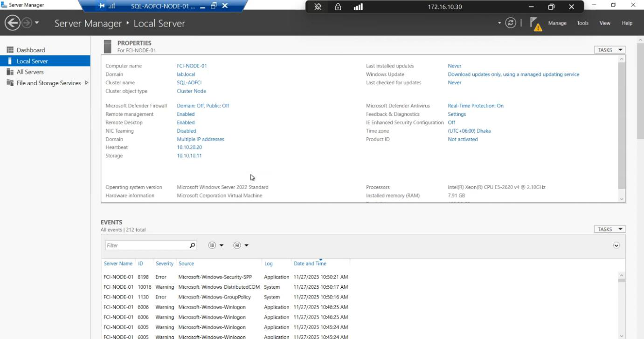The height and width of the screenshot is (339, 644).
Task: Click Download updates only Windows Update link
Action: (513, 74)
